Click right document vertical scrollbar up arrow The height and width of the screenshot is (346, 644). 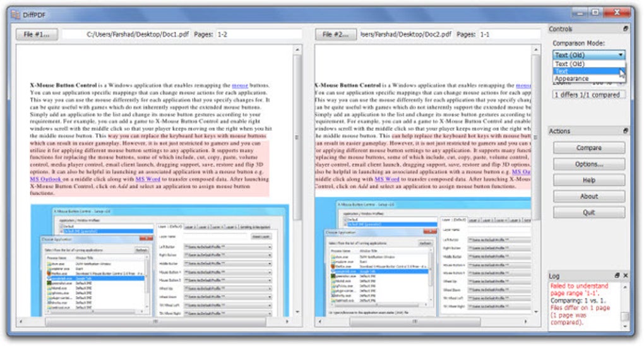coord(535,50)
